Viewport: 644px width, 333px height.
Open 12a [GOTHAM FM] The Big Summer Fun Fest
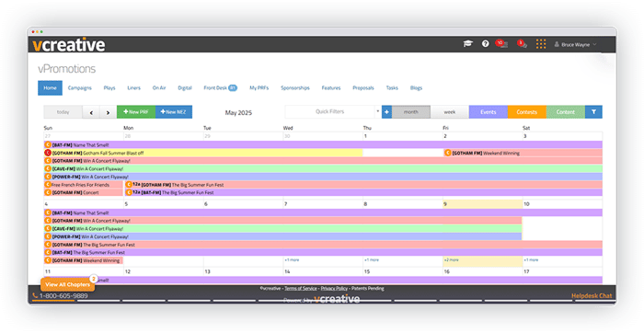pos(363,184)
